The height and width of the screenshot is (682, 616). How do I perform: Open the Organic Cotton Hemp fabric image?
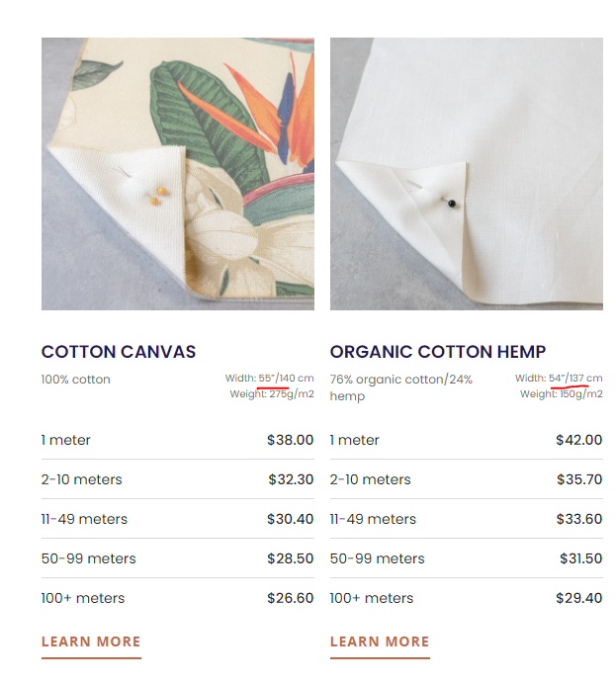[x=467, y=174]
